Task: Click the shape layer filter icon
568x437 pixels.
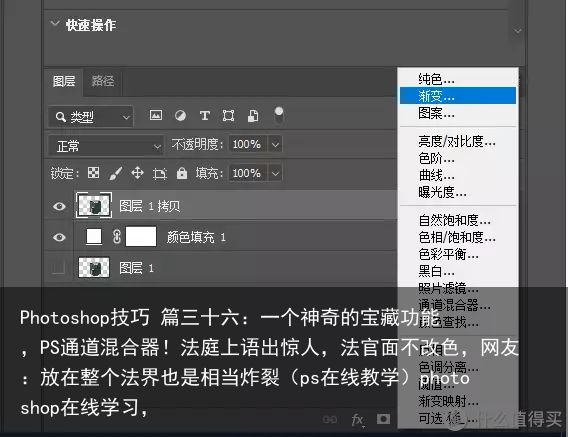Action: coord(228,116)
